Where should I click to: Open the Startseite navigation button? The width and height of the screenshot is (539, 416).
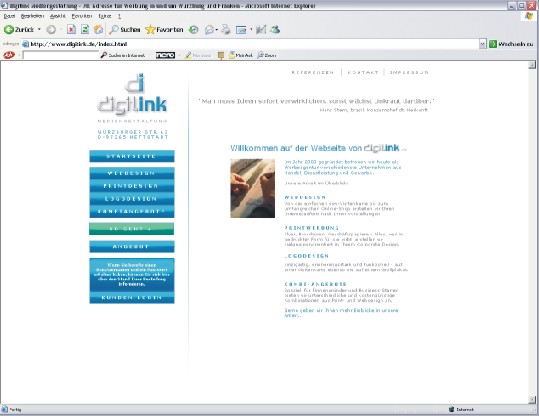pyautogui.click(x=132, y=156)
